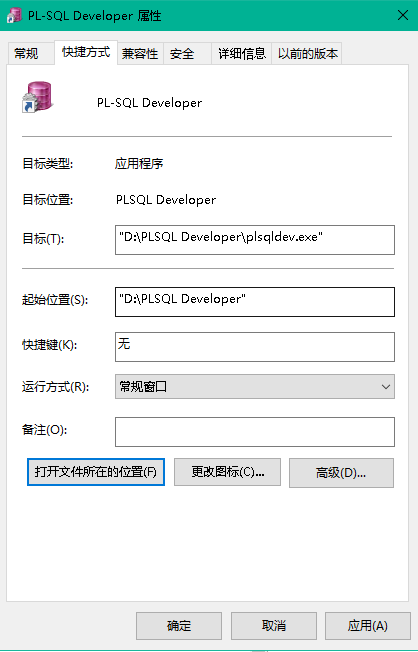418x652 pixels.
Task: Close the properties dialog window
Action: [403, 15]
